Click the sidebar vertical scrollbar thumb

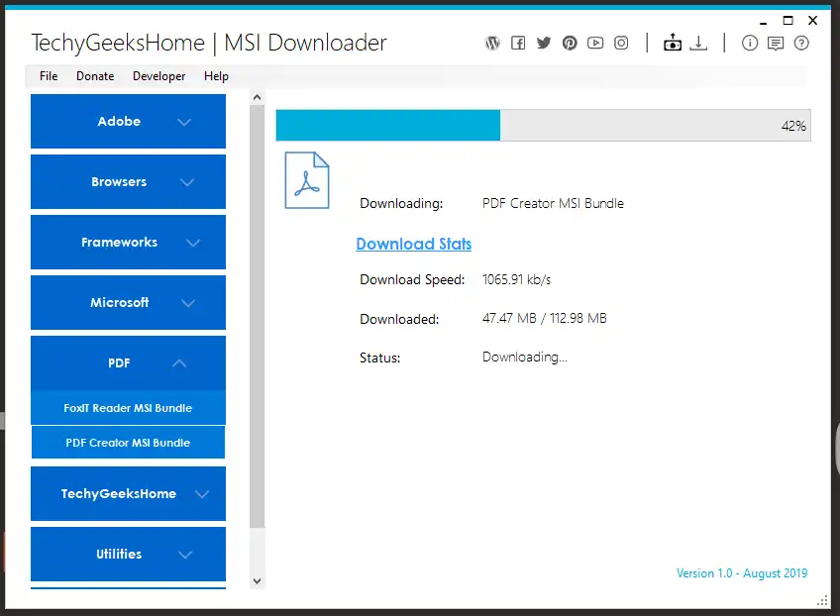[x=258, y=316]
